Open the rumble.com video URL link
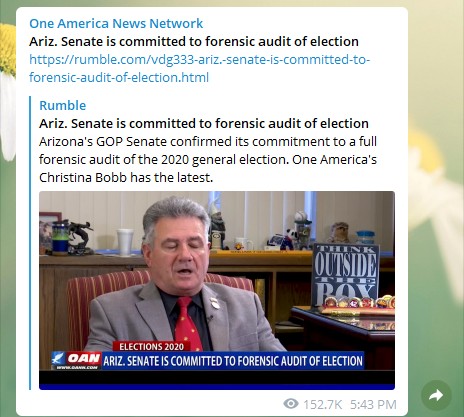464x417 pixels. coord(199,68)
